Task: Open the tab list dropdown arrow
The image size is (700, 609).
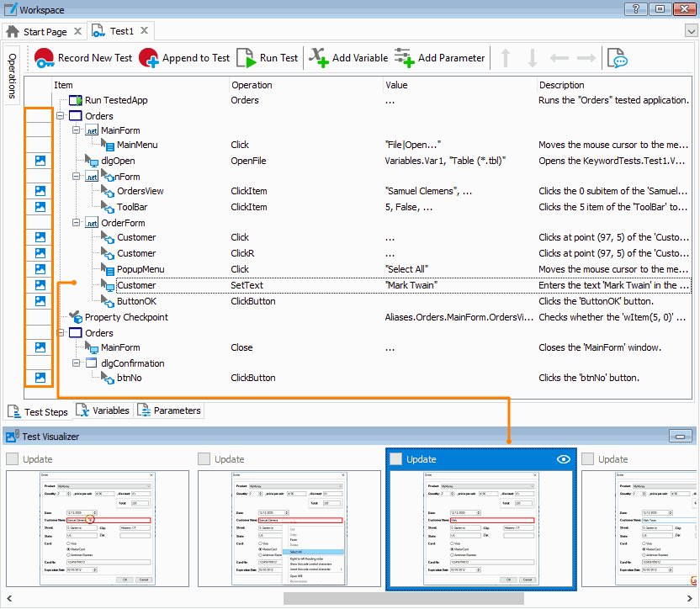Action: [691, 31]
